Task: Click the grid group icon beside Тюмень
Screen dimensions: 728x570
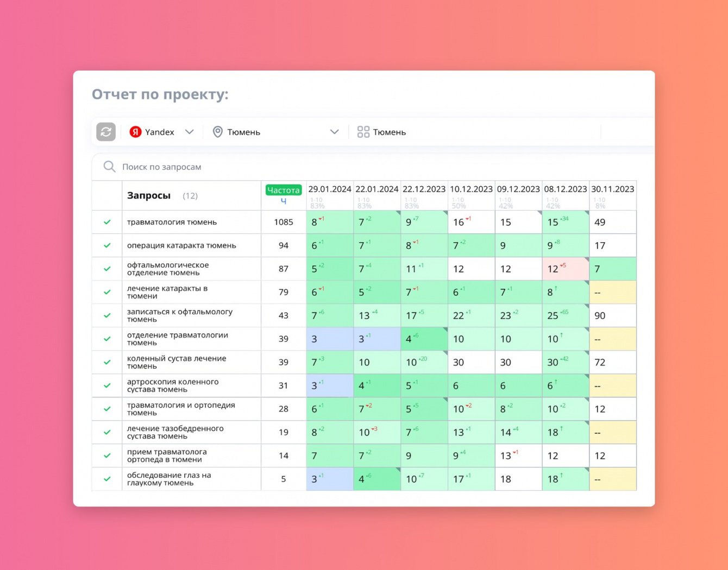Action: tap(363, 132)
